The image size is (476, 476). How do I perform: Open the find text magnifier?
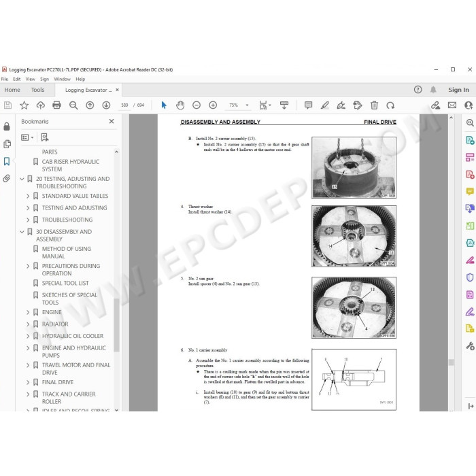73,105
